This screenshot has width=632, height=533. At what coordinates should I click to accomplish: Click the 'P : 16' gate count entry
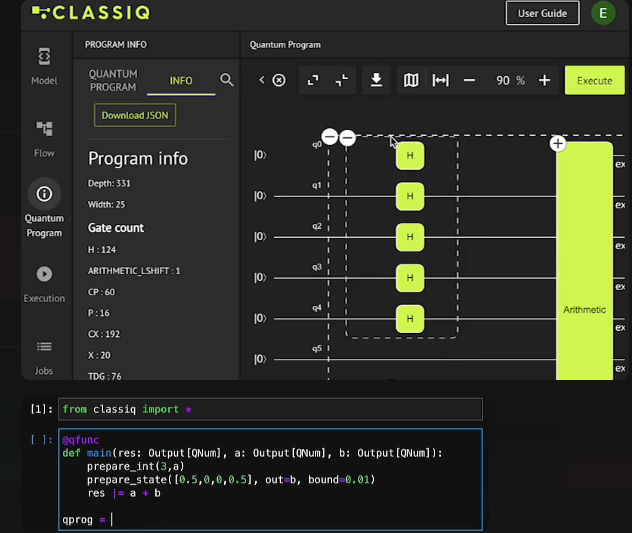coord(99,313)
